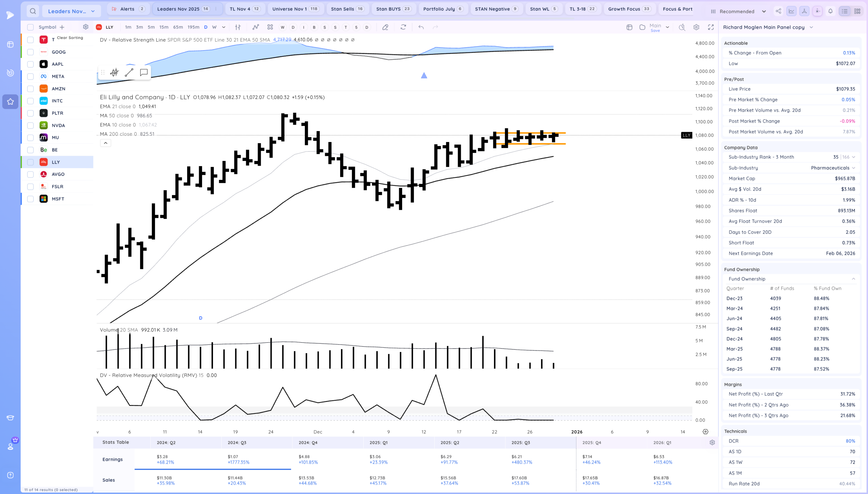This screenshot has width=868, height=494.
Task: Enter fullscreen chart mode
Action: tap(710, 27)
